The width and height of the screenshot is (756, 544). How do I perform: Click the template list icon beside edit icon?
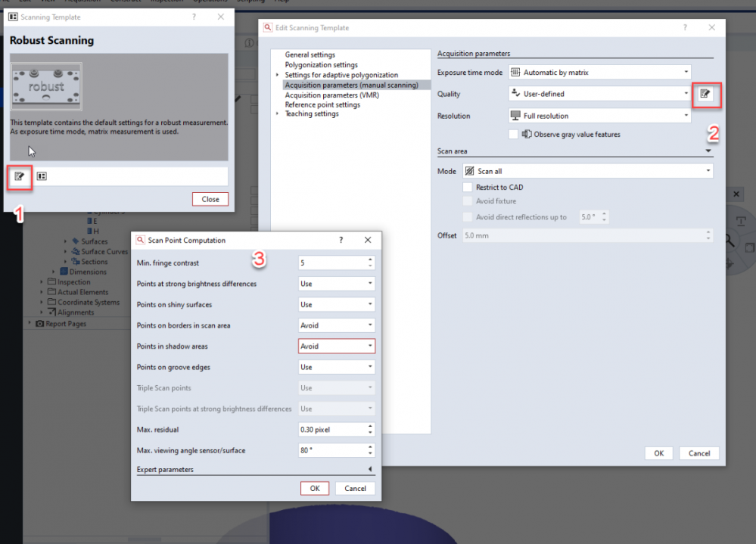42,176
